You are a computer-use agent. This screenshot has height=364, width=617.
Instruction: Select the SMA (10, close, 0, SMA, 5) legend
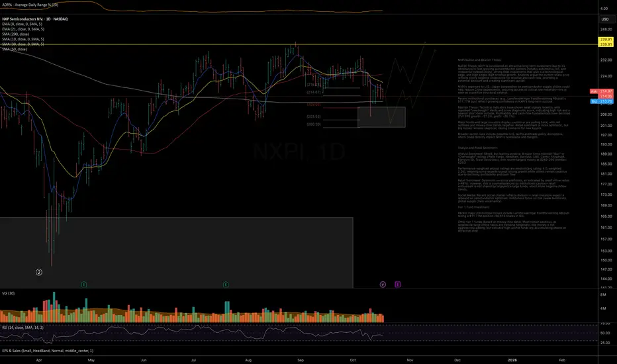coord(23,39)
